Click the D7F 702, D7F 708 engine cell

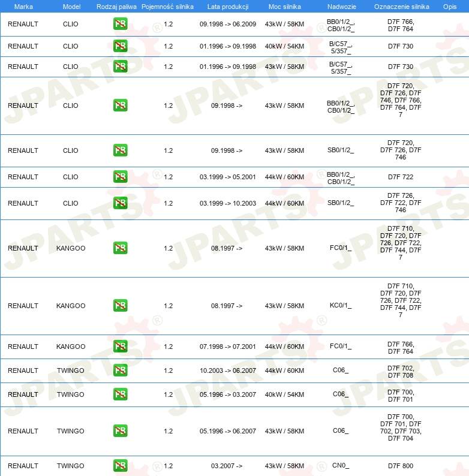coord(401,372)
